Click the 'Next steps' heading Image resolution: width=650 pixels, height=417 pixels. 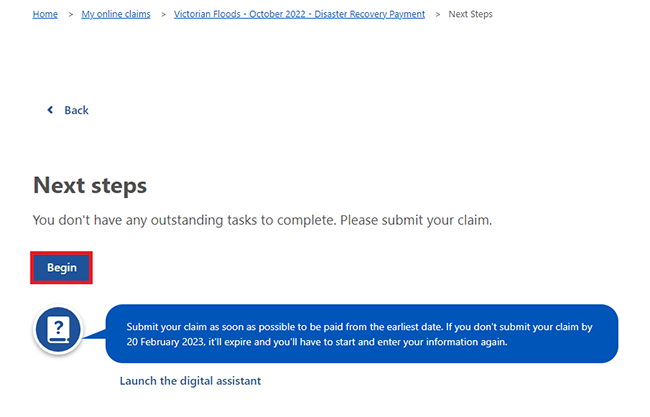(90, 185)
